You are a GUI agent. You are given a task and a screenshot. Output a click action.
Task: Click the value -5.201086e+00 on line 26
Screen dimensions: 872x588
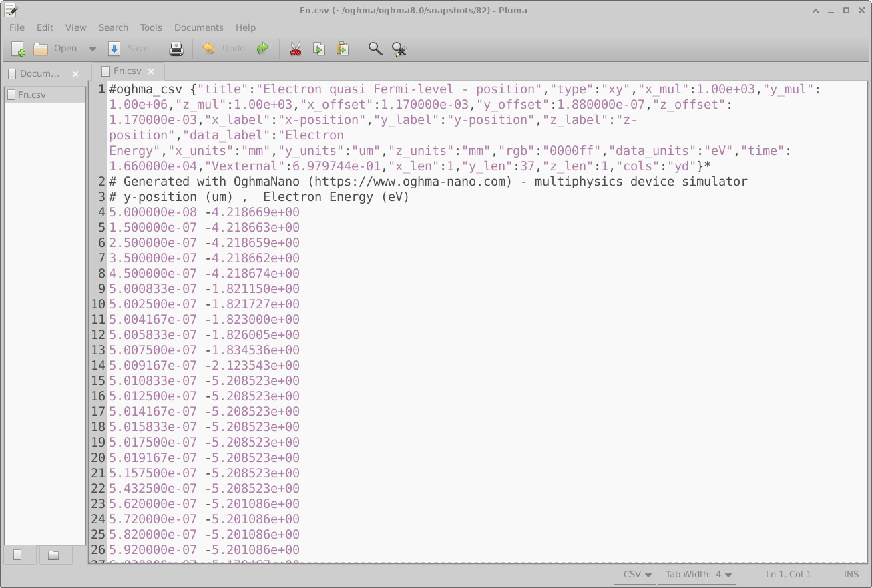pyautogui.click(x=252, y=550)
